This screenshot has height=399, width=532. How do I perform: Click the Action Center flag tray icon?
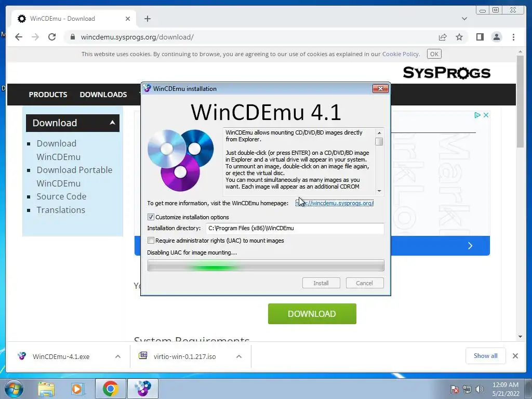click(455, 389)
